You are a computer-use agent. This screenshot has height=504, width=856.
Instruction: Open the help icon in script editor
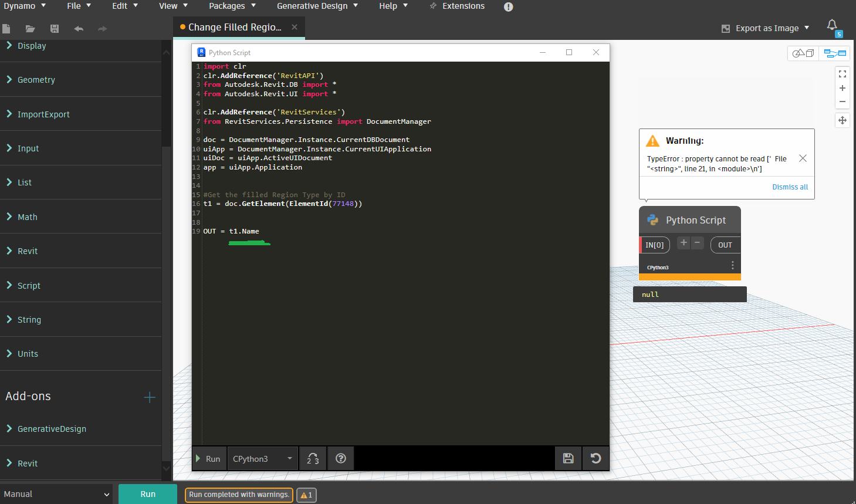pos(340,459)
